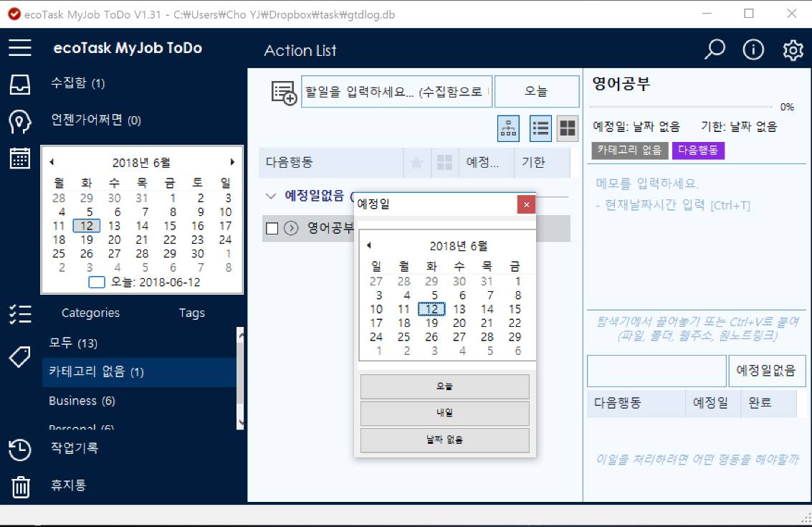Switch to list view icon

tap(540, 128)
